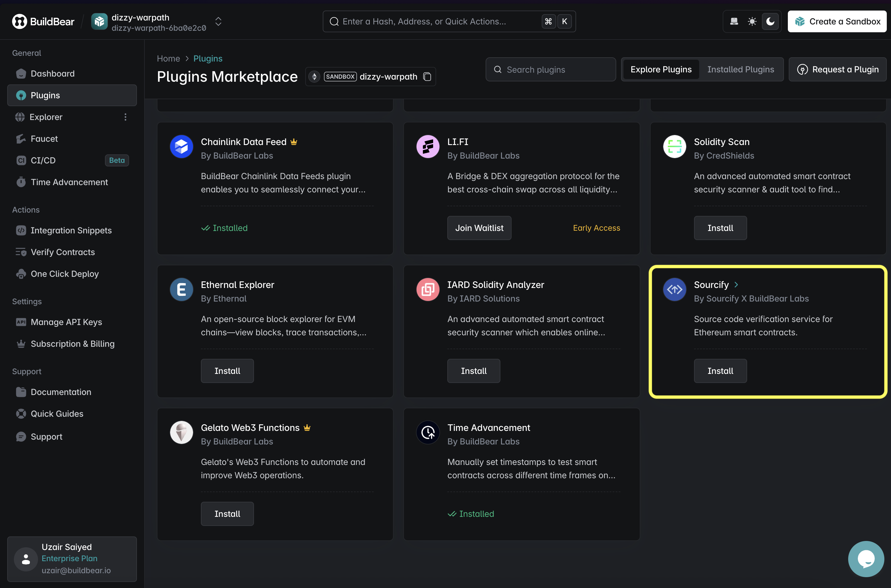Click the Home breadcrumb link
This screenshot has height=588, width=891.
168,58
